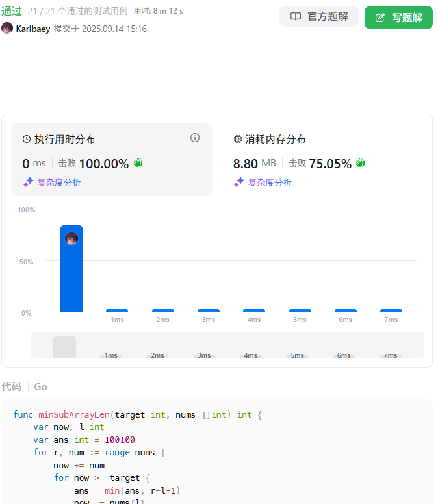This screenshot has width=438, height=504.
Task: Click the tall 0ms bar in chart
Action: click(71, 269)
